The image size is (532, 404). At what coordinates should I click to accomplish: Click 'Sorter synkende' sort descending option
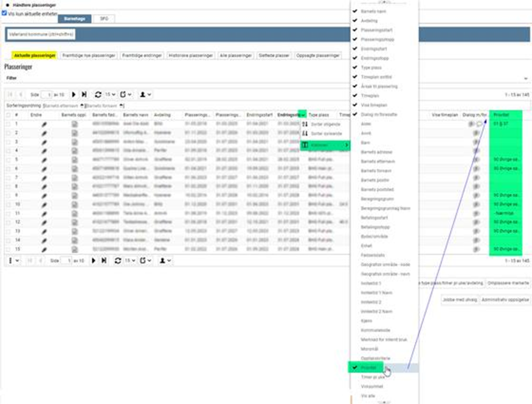(x=325, y=133)
